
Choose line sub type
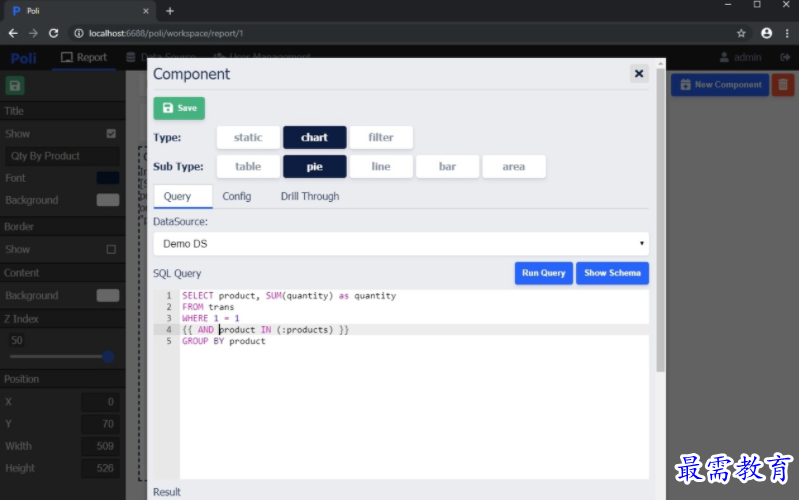click(x=381, y=167)
